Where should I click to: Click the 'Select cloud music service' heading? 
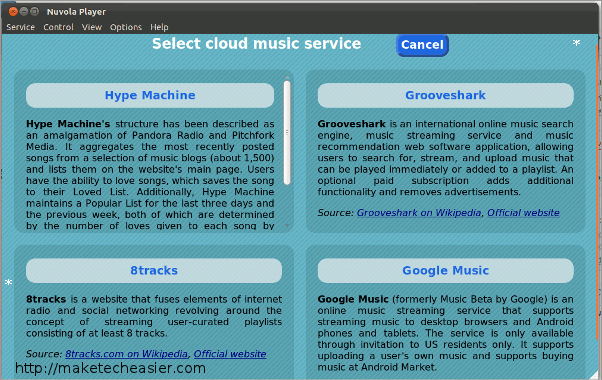pyautogui.click(x=256, y=44)
